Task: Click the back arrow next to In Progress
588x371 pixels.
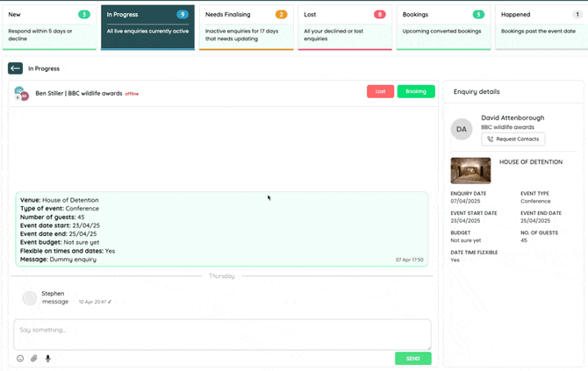Action: pos(15,68)
